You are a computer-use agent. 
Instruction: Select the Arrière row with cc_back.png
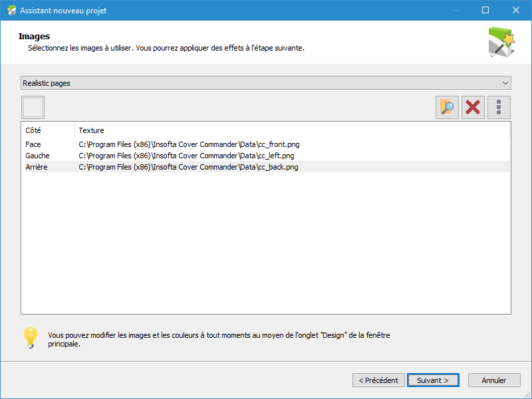click(267, 167)
